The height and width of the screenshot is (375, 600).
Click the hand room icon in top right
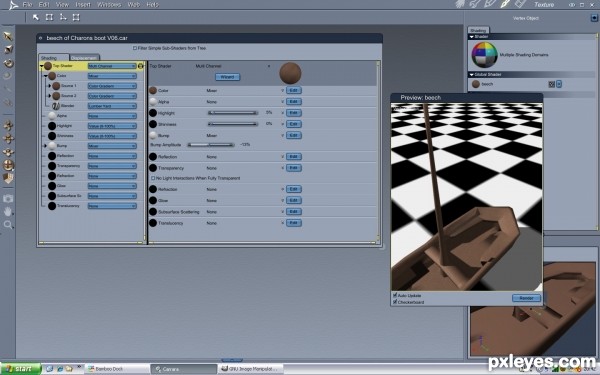pos(460,4)
